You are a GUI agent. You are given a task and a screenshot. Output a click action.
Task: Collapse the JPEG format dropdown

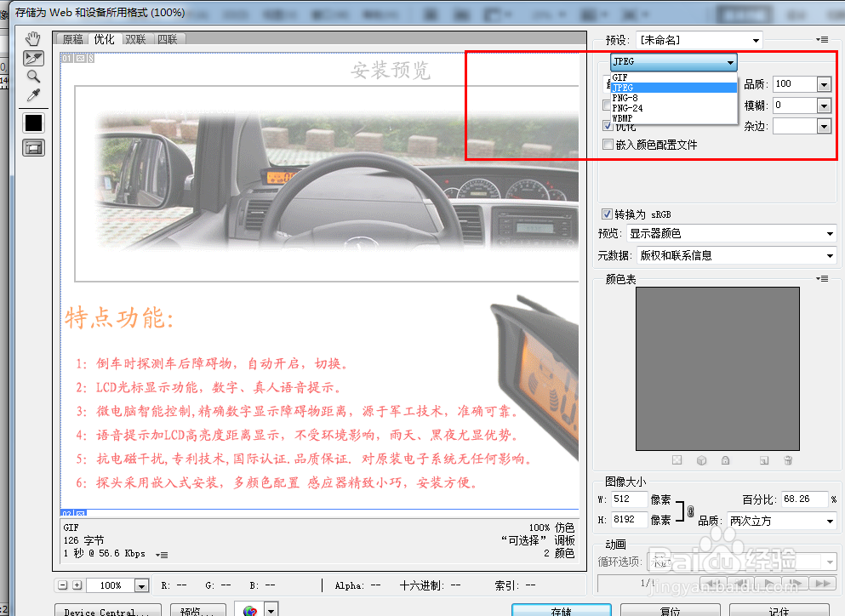pos(673,61)
